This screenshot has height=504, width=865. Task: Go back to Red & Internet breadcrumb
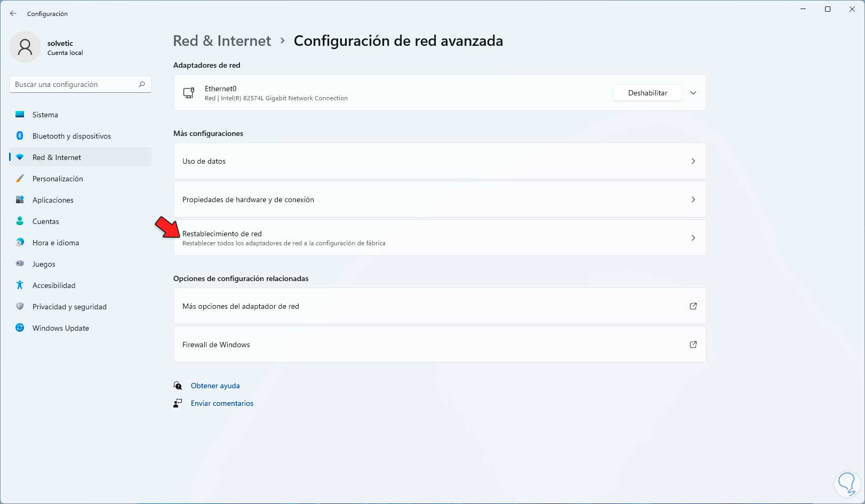click(x=222, y=41)
